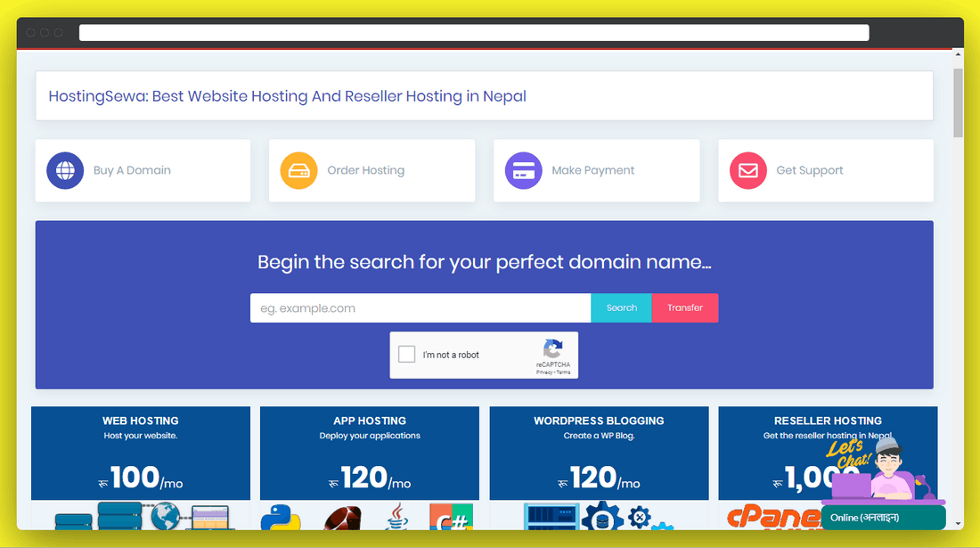Click the Java logo under App Hosting
This screenshot has height=548, width=980.
(396, 518)
